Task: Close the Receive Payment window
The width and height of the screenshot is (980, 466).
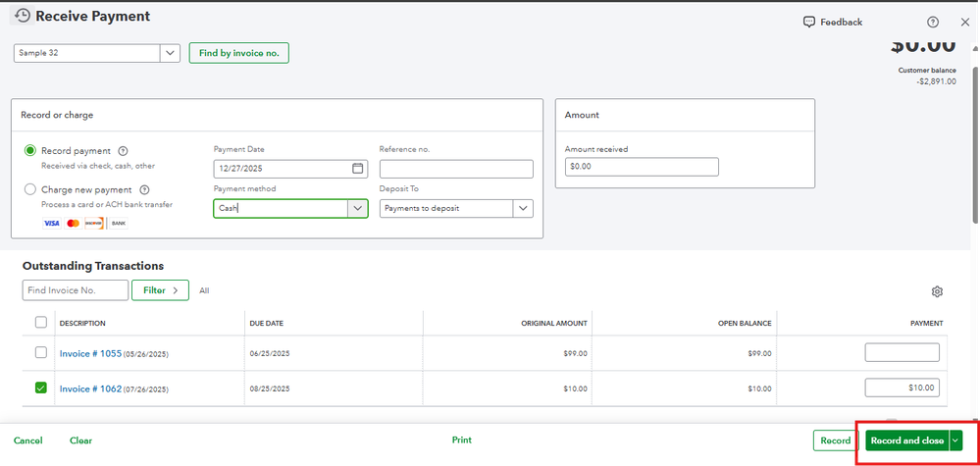Action: [x=965, y=22]
